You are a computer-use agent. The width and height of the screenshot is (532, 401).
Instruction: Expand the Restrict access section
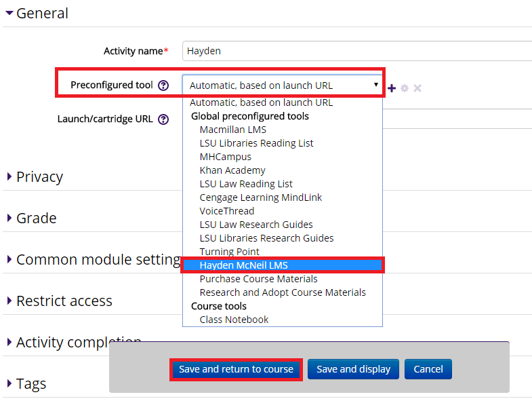(60, 301)
